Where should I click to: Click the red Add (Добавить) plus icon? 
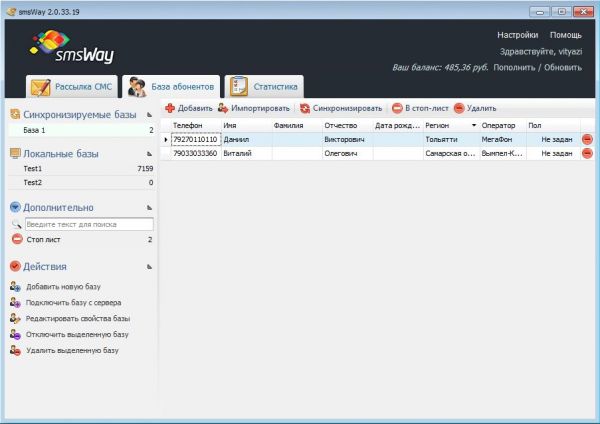click(x=170, y=108)
